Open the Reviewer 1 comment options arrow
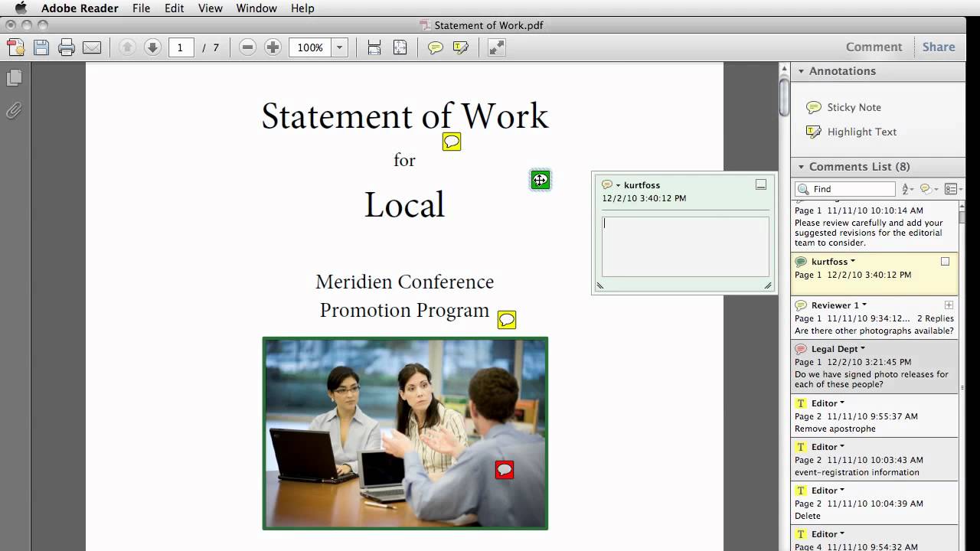Screen dimensions: 980x551 pyautogui.click(x=864, y=305)
